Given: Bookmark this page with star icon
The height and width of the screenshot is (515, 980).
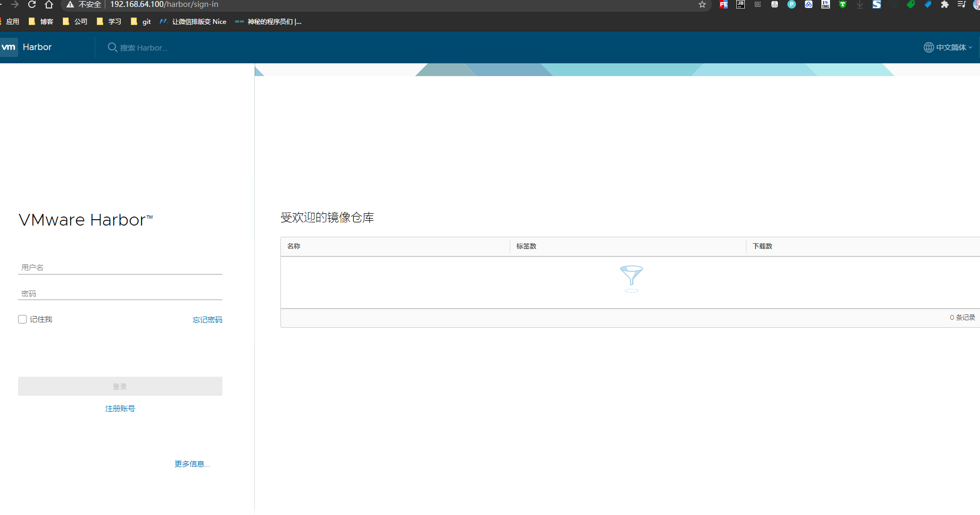Looking at the screenshot, I should (x=702, y=4).
